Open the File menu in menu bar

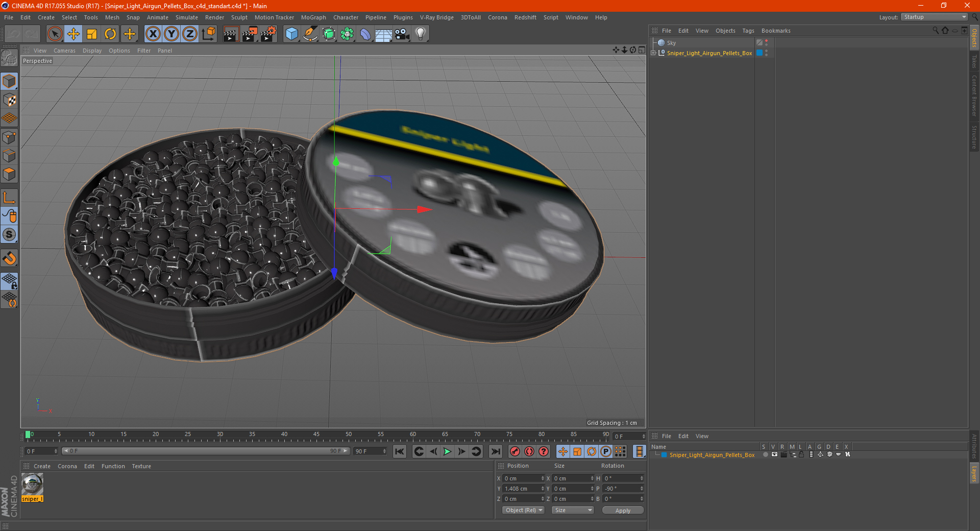coord(9,17)
